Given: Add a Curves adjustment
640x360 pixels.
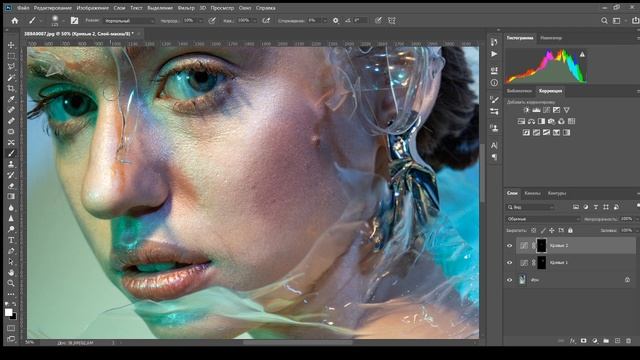Looking at the screenshot, I should (x=547, y=110).
